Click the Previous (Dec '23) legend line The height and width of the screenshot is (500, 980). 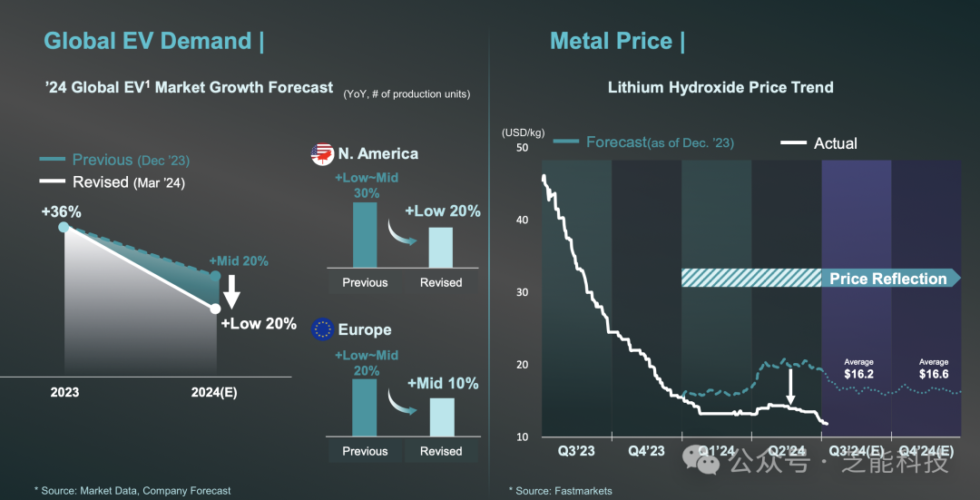(x=52, y=160)
